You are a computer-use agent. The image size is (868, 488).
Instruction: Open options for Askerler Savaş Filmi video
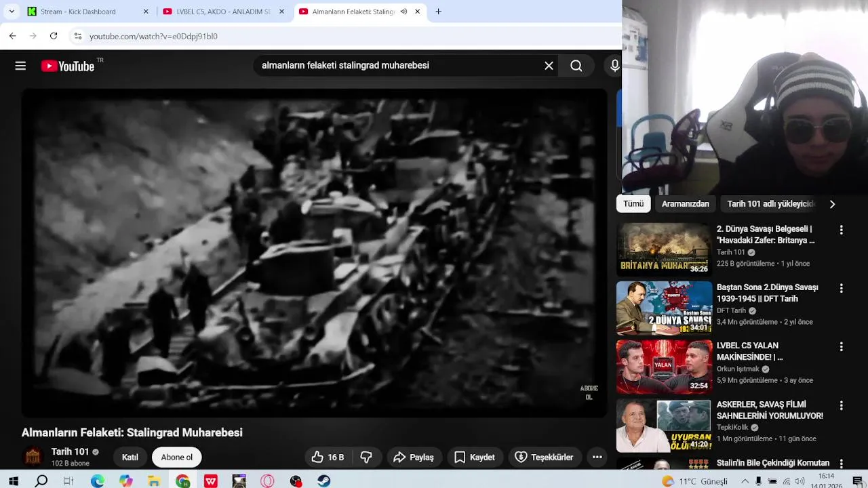pyautogui.click(x=841, y=406)
